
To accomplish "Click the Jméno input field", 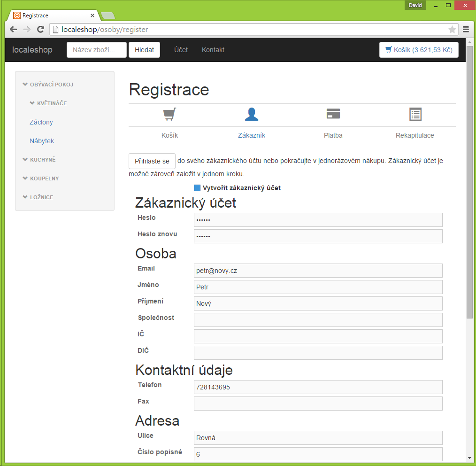I will [318, 287].
